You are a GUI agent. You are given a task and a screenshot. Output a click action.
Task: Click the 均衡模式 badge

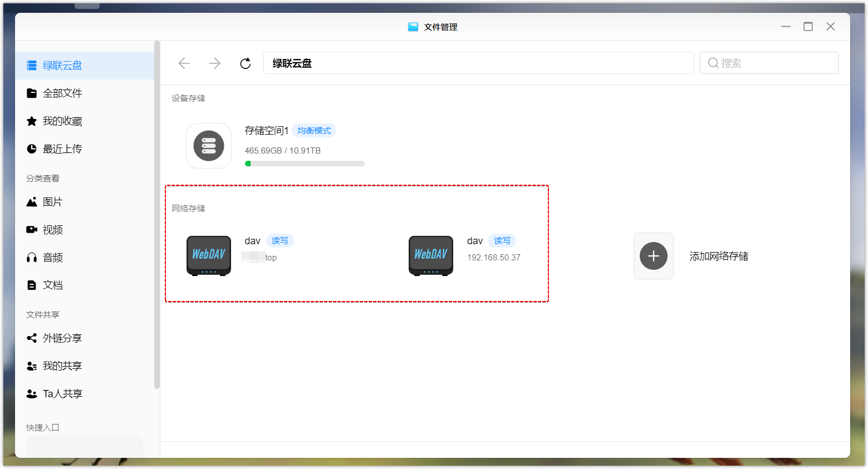(x=314, y=131)
